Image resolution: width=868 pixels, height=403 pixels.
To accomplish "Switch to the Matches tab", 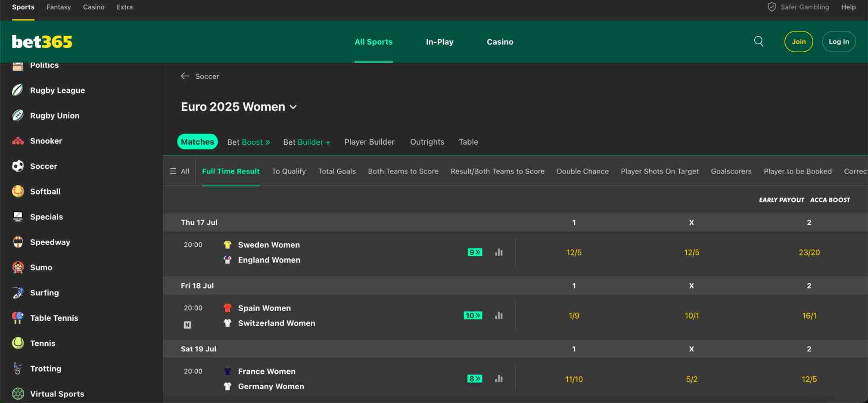I will click(x=197, y=142).
